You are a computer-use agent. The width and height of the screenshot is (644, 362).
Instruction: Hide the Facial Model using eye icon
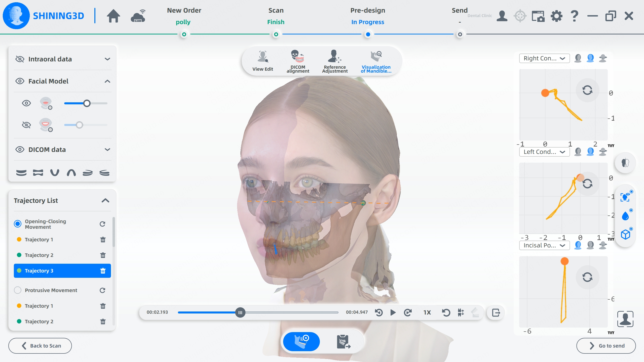pos(20,81)
